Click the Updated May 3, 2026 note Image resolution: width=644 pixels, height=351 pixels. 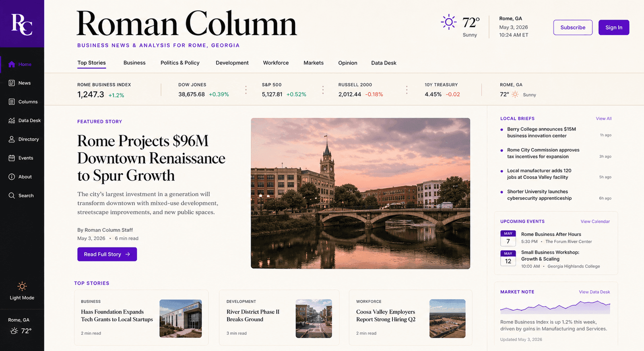click(521, 340)
